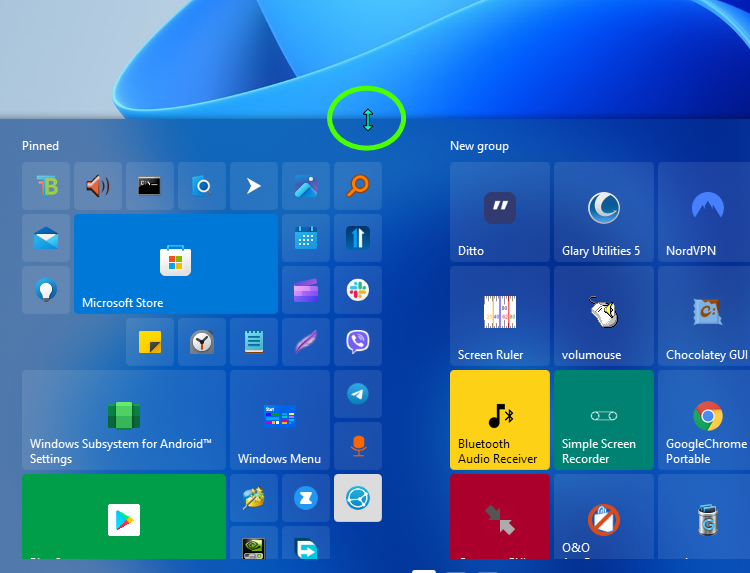Open the orange magnifying glass search tile
This screenshot has height=573, width=750.
pos(358,186)
